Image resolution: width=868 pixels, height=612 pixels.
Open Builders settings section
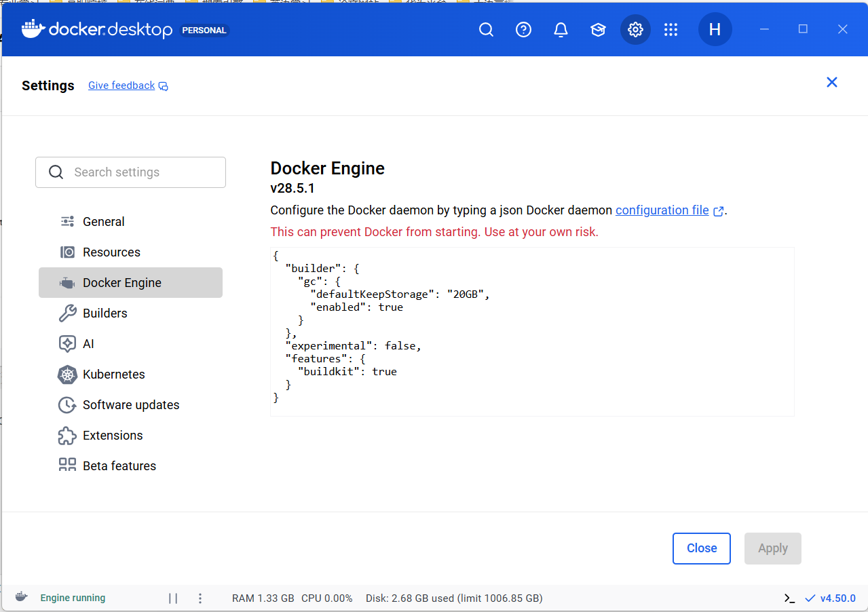(130, 313)
